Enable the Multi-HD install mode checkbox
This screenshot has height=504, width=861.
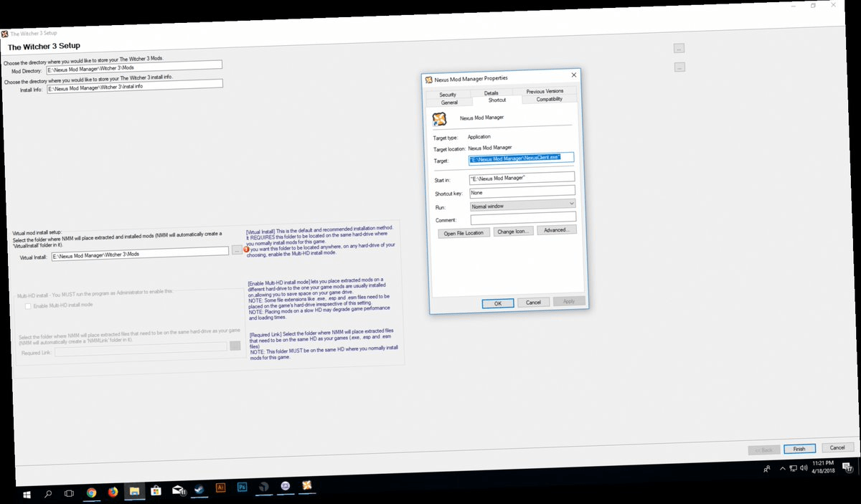click(x=27, y=305)
